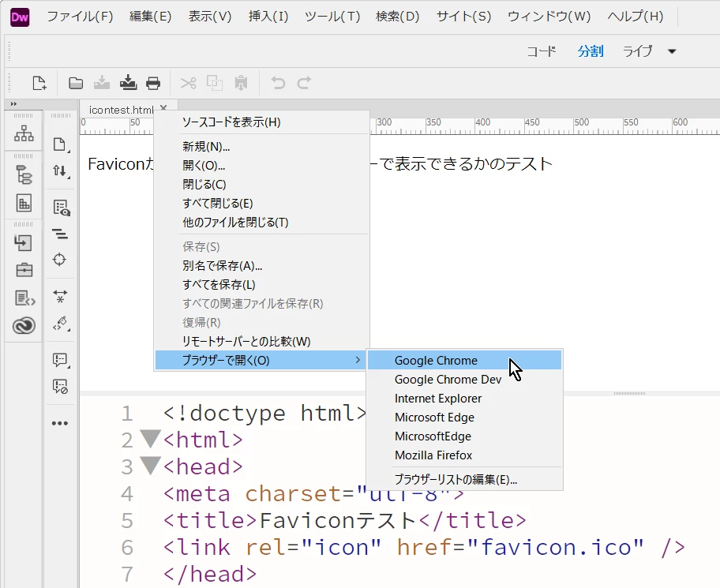Open the site structure panel icon
720x588 pixels.
[24, 133]
